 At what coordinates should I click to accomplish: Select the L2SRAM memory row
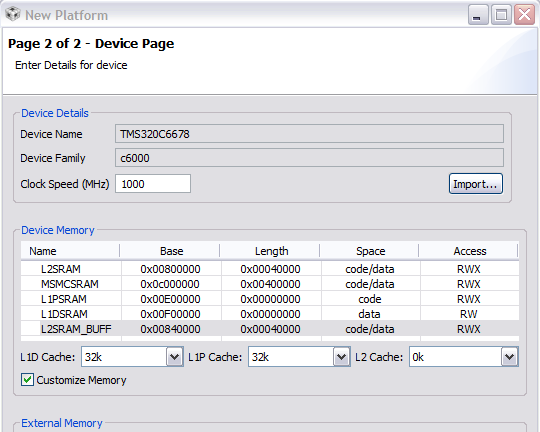[270, 269]
